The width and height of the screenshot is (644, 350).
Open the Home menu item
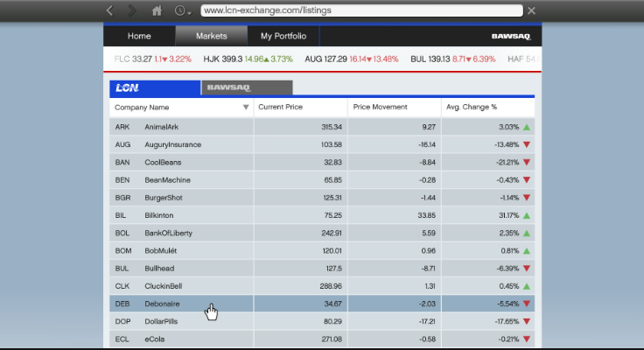[139, 36]
